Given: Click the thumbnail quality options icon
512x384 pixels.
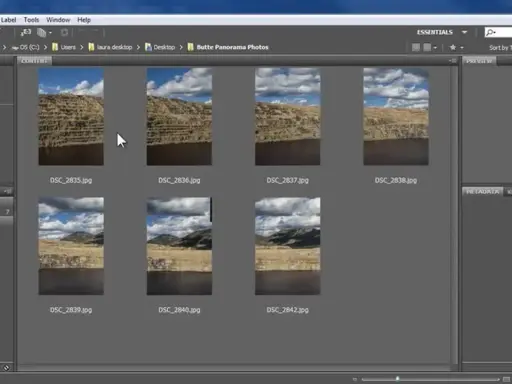Looking at the screenshot, I should pos(427,47).
